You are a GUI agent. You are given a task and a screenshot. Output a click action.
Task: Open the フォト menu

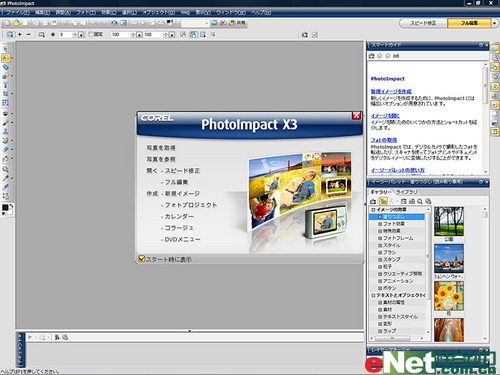(86, 13)
